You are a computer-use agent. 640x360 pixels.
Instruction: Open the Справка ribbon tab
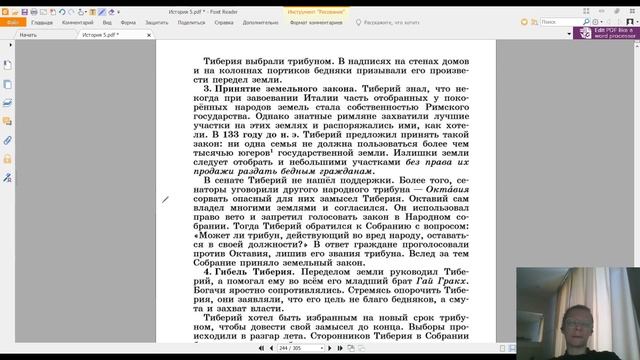(224, 22)
